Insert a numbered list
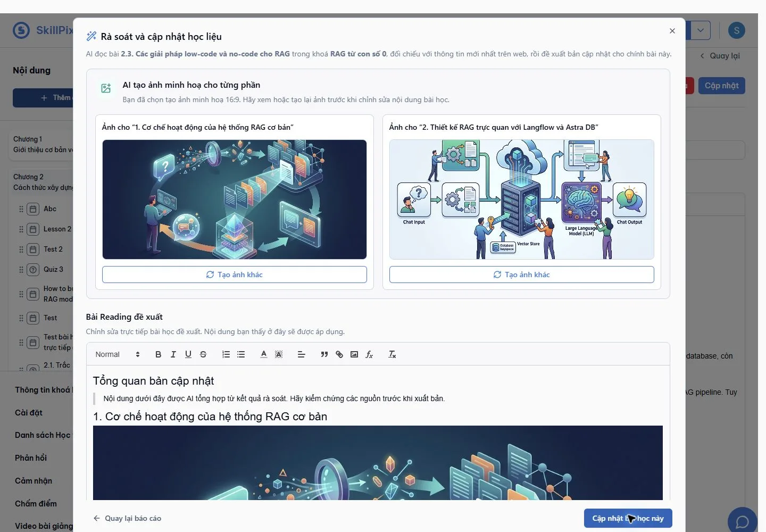The image size is (766, 532). [226, 354]
